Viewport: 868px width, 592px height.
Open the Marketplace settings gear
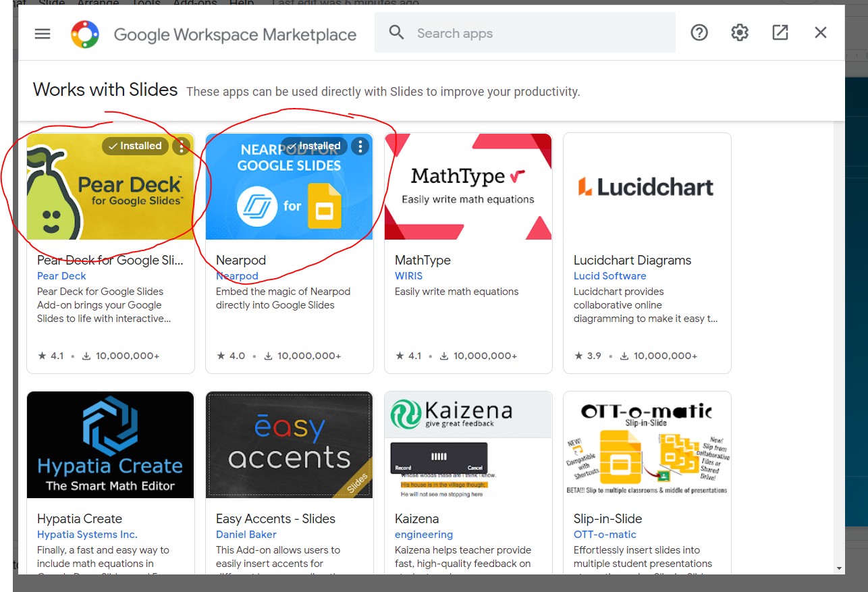(x=740, y=32)
